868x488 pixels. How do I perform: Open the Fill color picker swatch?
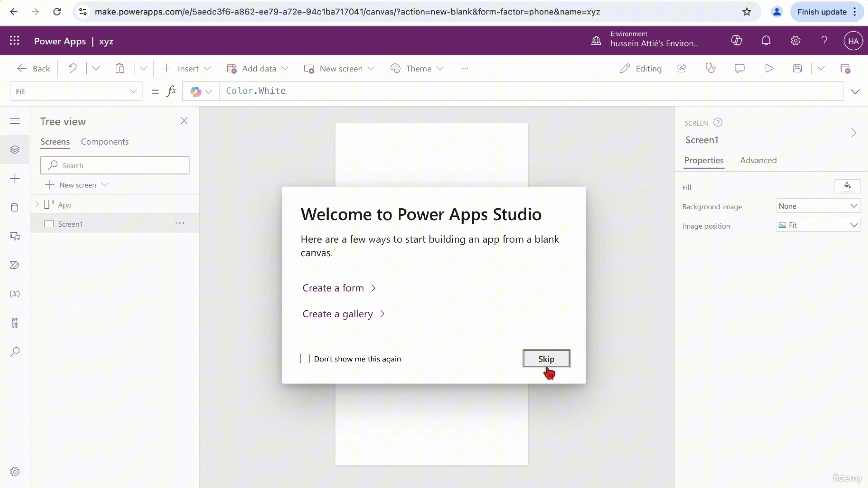pyautogui.click(x=847, y=186)
